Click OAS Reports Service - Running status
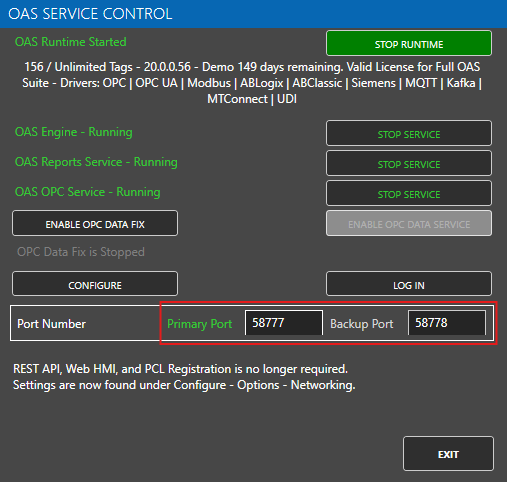Viewport: 507px width, 482px height. 96,162
